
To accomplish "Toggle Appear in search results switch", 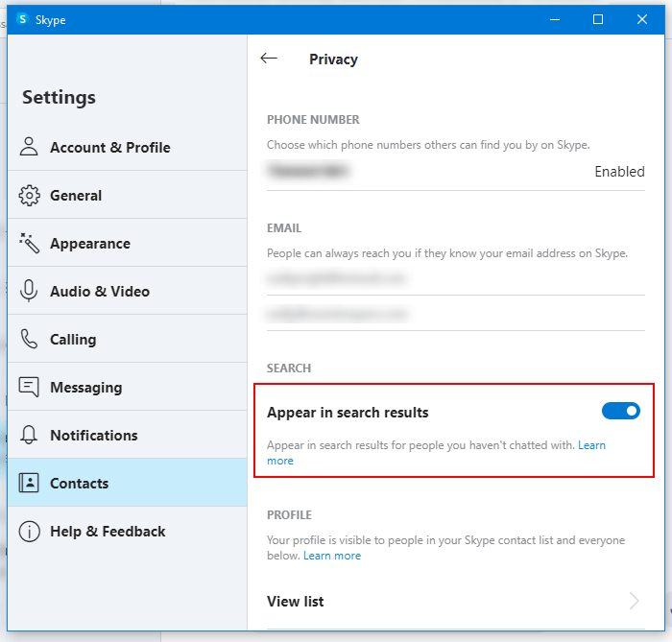I will coord(620,411).
